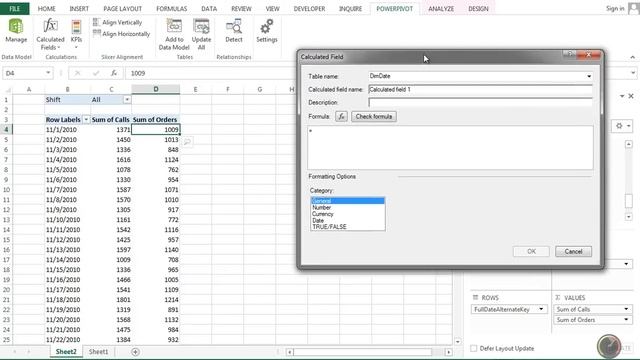Open the PivotTable Fields gear tools menu
Viewport: 640px width, 360px height.
coord(622,126)
